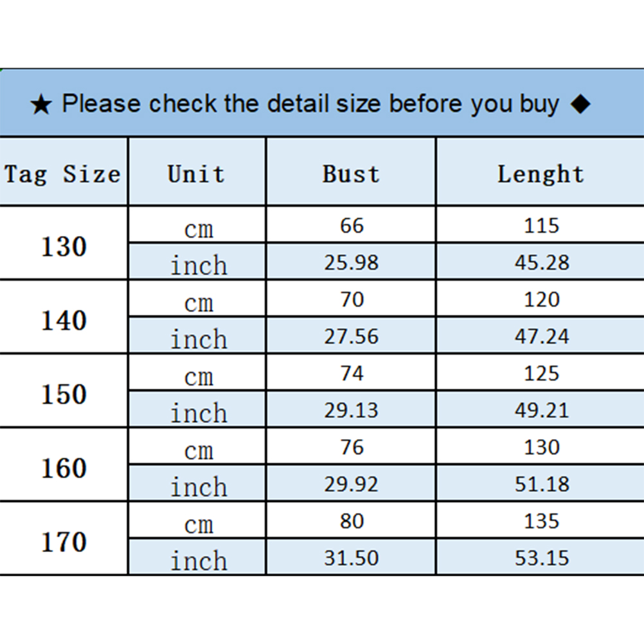Image resolution: width=644 pixels, height=644 pixels.
Task: Click the Bust column header
Action: 351,174
